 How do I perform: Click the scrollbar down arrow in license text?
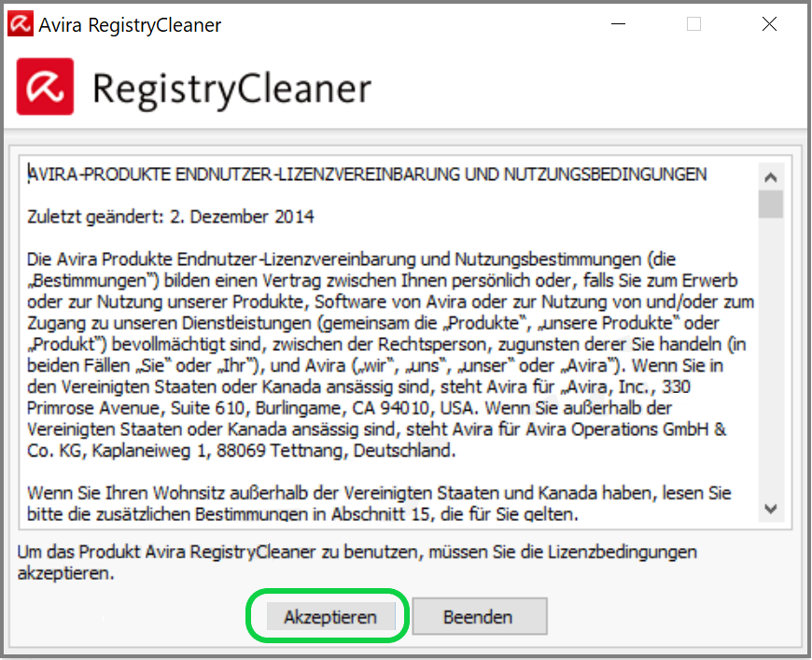point(771,510)
